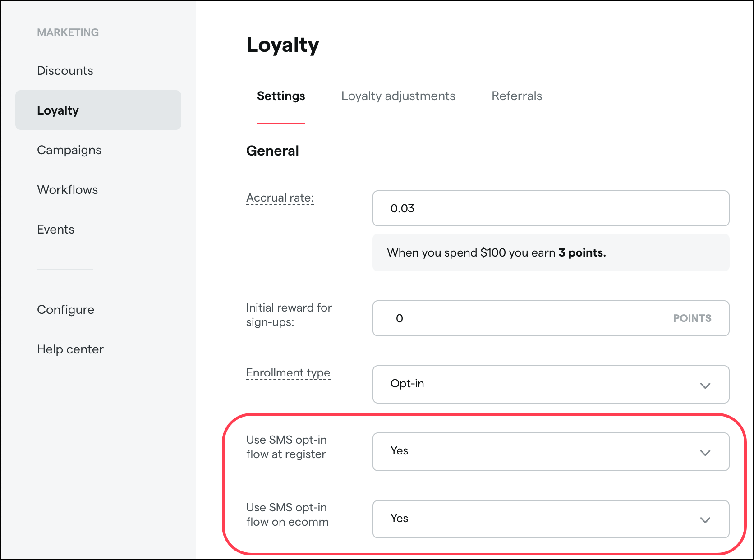Click chevron on register SMS opt-in dropdown
This screenshot has height=560, width=754.
(x=705, y=453)
